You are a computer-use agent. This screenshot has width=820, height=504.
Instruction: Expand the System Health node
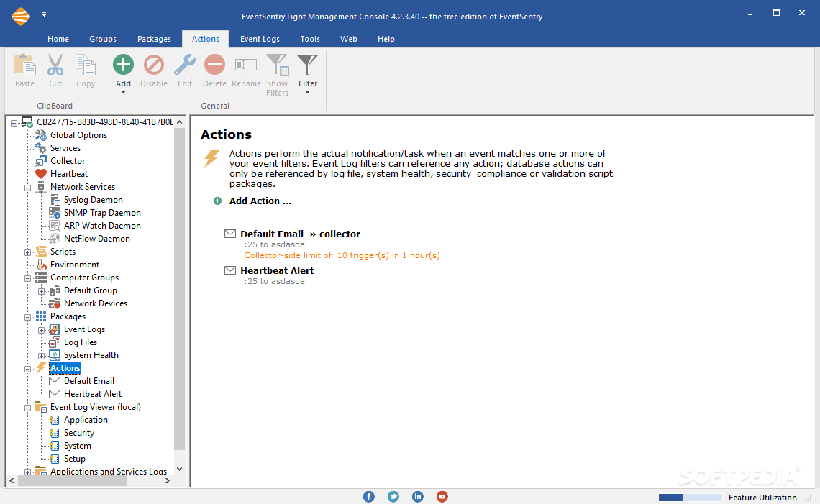point(41,356)
